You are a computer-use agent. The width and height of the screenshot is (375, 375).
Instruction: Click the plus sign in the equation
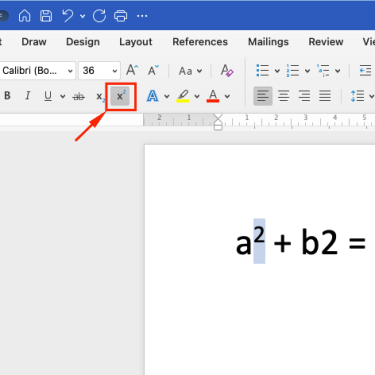[283, 243]
